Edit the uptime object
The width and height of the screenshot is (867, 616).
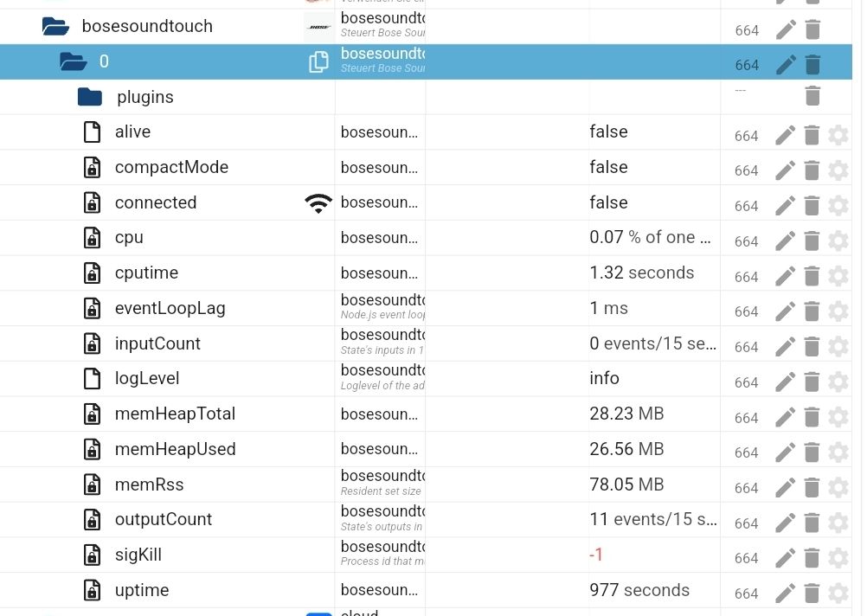pos(785,594)
